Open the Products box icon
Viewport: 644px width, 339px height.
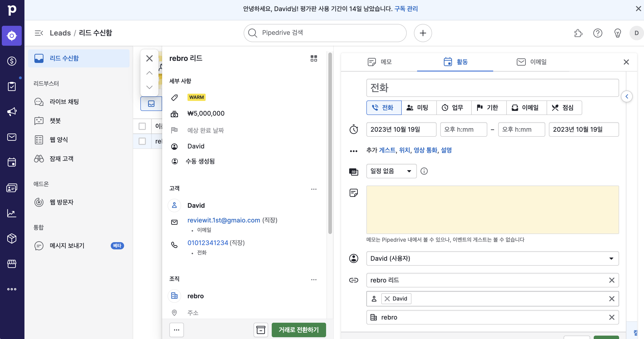tap(12, 238)
